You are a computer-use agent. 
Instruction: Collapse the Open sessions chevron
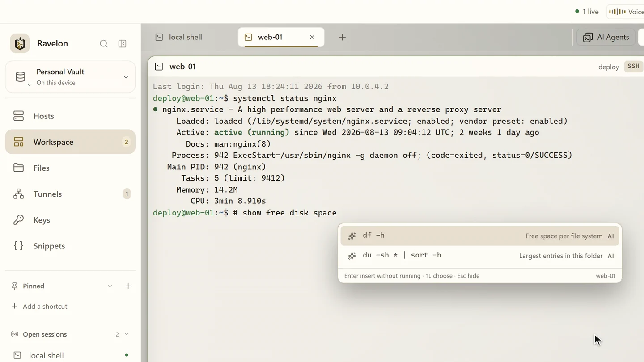(x=127, y=334)
